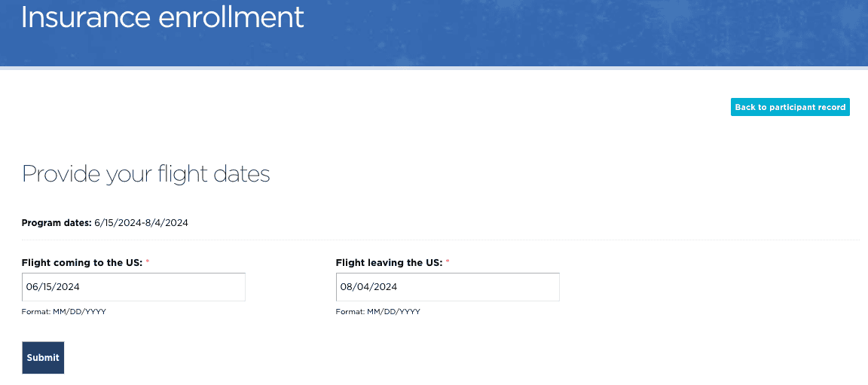Viewport: 868px width, 385px height.
Task: Click the 06/15/2024 date text in arrival field
Action: point(53,287)
